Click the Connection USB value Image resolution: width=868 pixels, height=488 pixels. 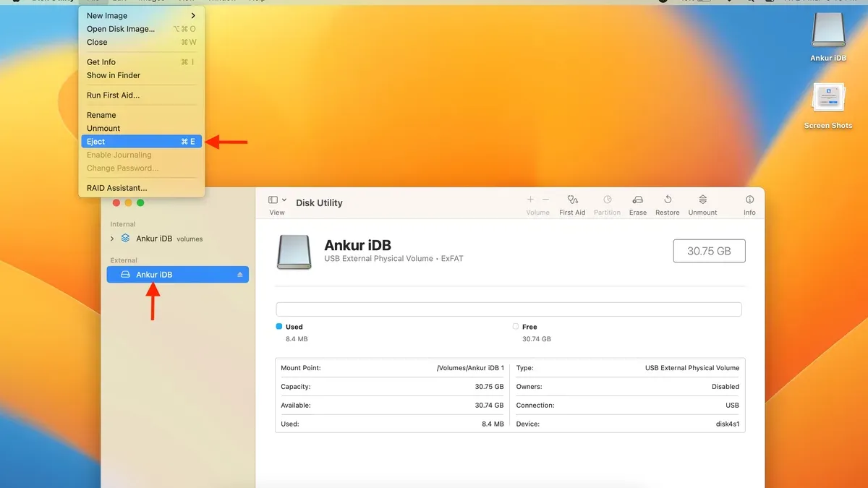[732, 406]
